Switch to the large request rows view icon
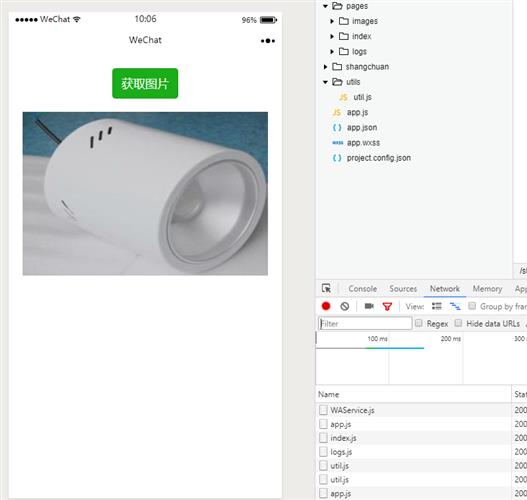The width and height of the screenshot is (527, 500). [x=437, y=306]
